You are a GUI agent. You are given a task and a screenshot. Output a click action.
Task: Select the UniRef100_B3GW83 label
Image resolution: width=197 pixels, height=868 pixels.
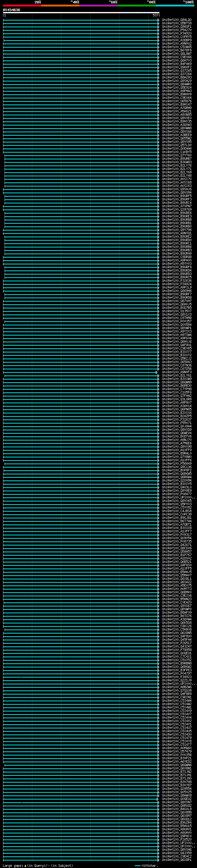[177, 162]
